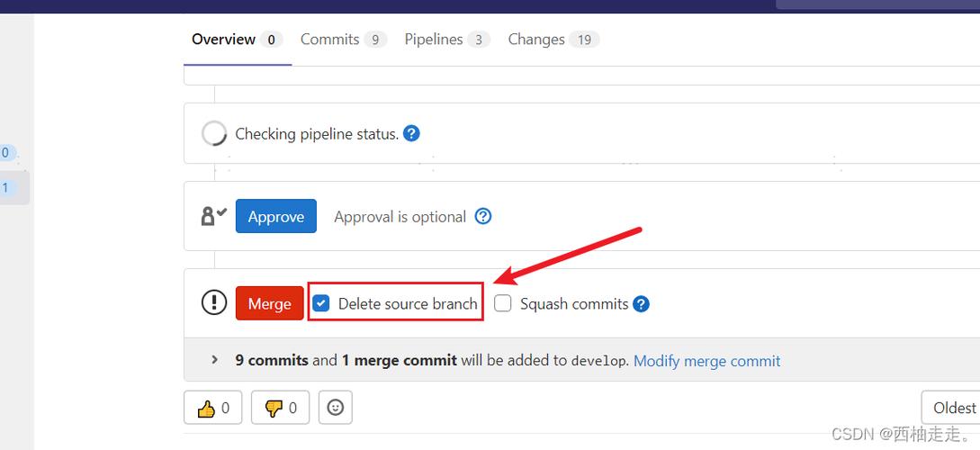This screenshot has height=450, width=980.
Task: Click the merge warning status icon
Action: click(214, 302)
